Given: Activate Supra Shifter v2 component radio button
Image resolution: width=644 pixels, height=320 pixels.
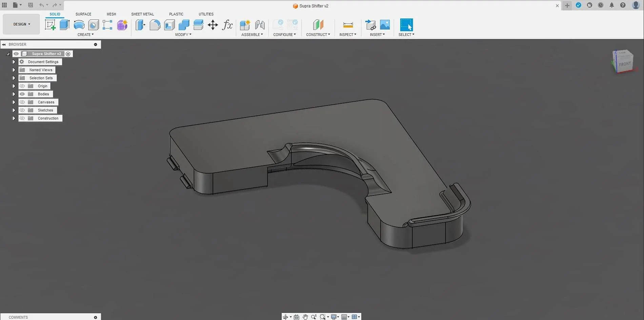Looking at the screenshot, I should point(68,54).
